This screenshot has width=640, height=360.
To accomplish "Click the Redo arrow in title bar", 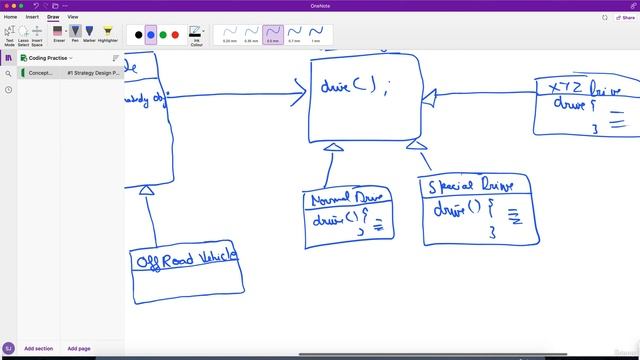I will (46, 6).
